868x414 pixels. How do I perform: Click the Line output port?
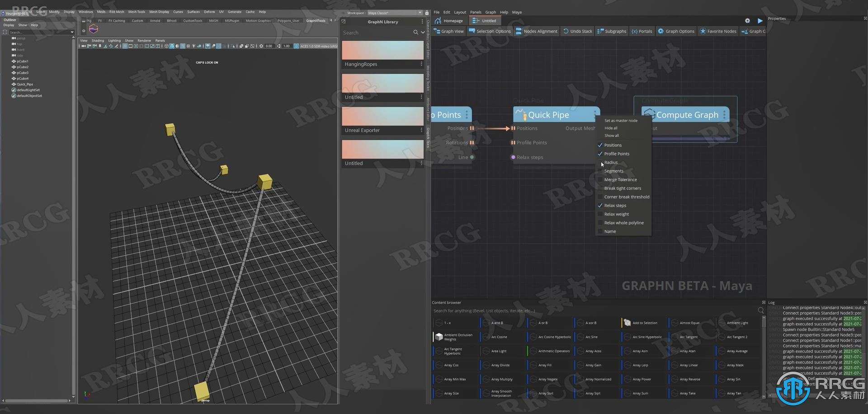472,157
